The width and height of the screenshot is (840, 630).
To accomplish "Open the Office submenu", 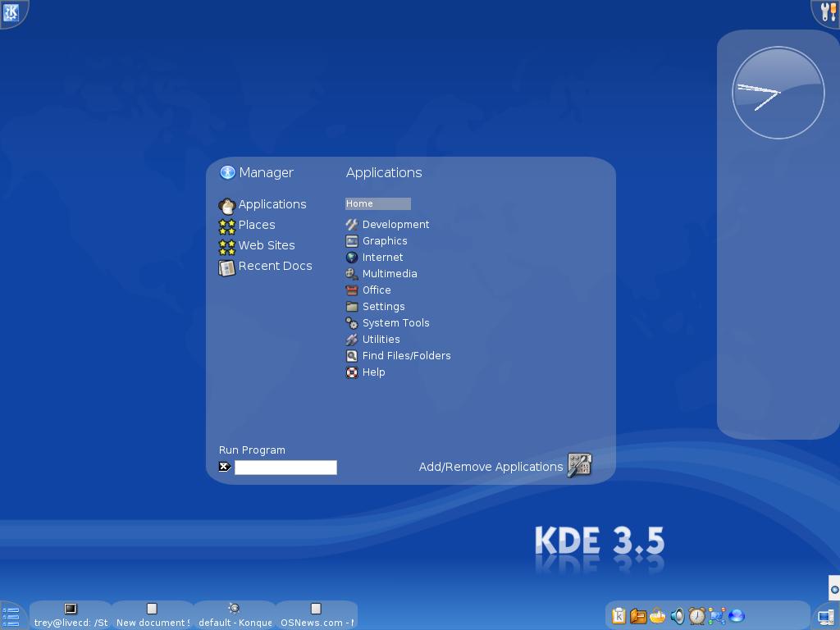I will click(x=377, y=290).
